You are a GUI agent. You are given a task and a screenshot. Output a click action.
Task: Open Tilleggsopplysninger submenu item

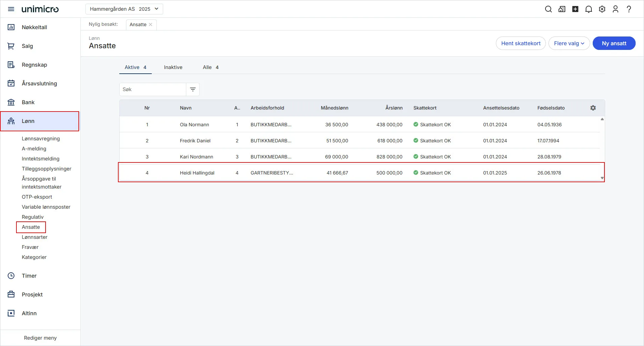(x=47, y=169)
